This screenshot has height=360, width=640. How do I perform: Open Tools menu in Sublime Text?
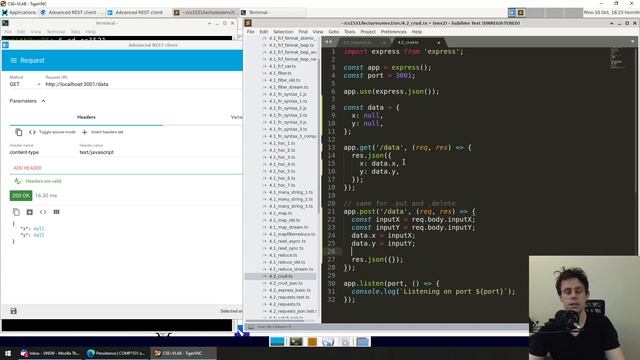pyautogui.click(x=349, y=32)
